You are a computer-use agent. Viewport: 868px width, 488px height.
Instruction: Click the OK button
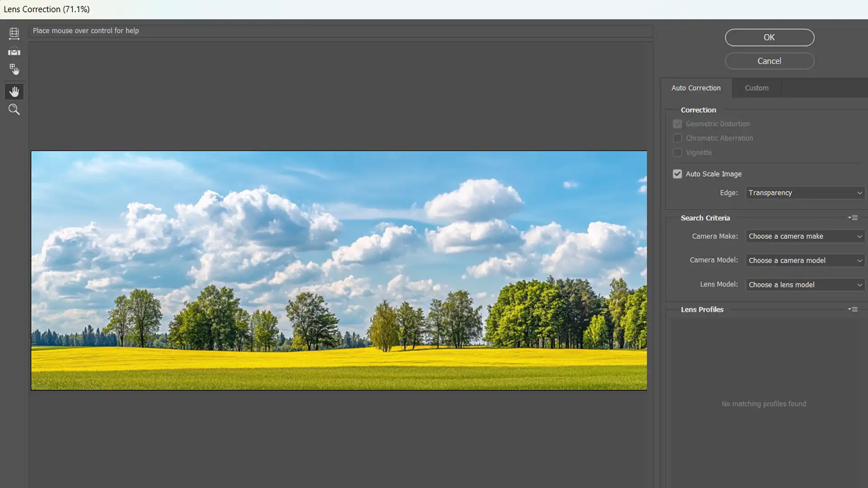(x=769, y=37)
